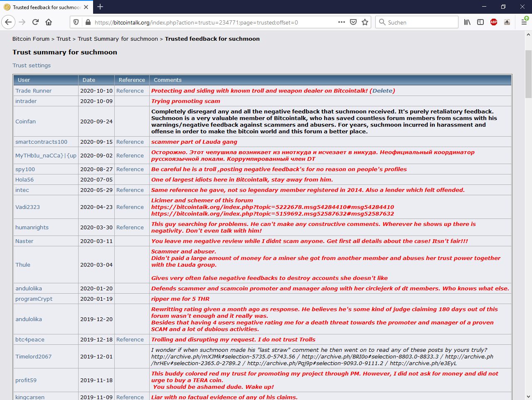Image resolution: width=532 pixels, height=400 pixels.
Task: Close the Trusted feedback tab
Action: point(86,7)
